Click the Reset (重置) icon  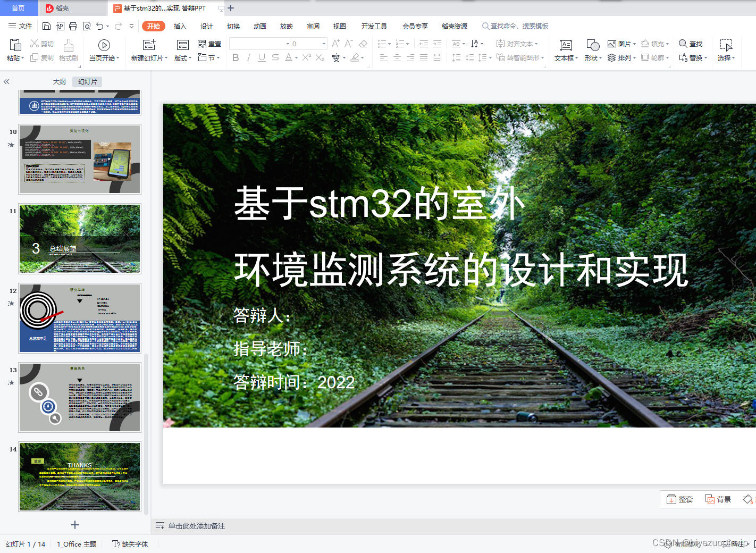(202, 44)
